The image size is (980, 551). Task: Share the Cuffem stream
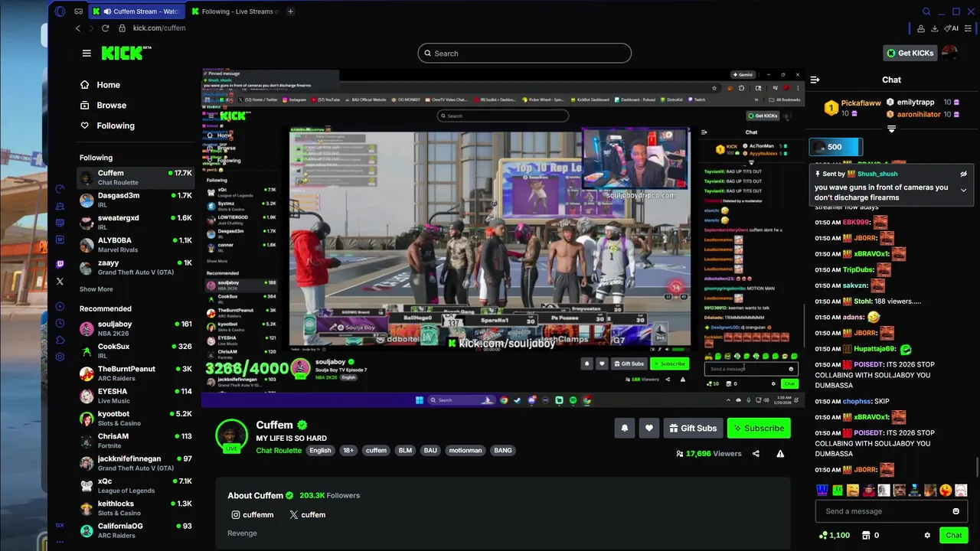[x=756, y=454]
